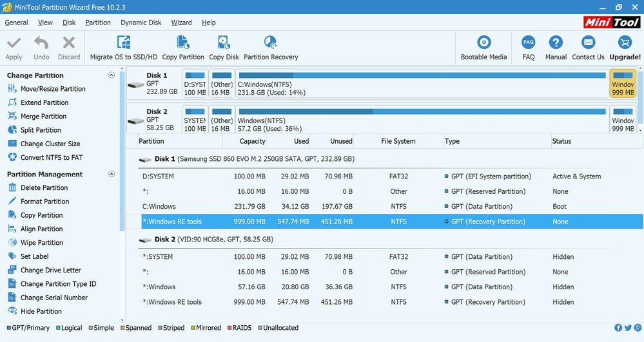Click the Migrate OS to SSD/HD icon
Viewport: 644px width, 342px height.
pyautogui.click(x=123, y=43)
